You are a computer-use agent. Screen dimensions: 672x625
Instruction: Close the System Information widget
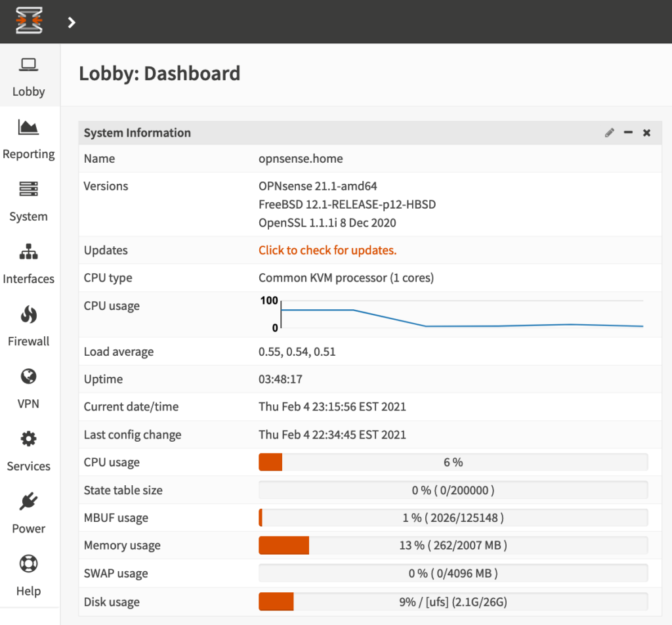coord(646,133)
